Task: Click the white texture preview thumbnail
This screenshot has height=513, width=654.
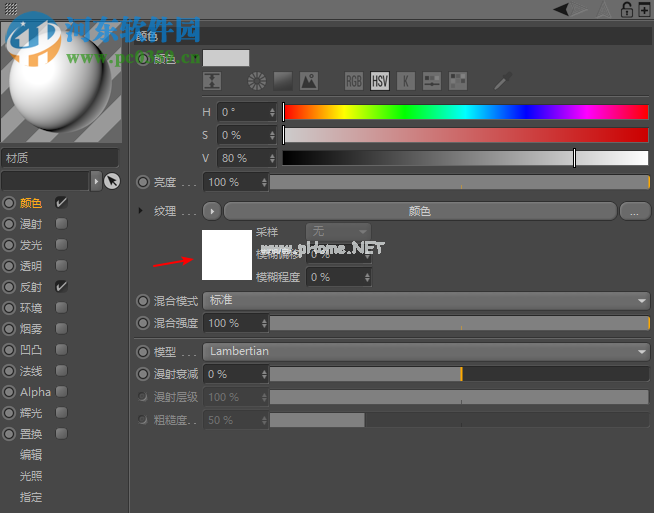Action: pos(227,255)
